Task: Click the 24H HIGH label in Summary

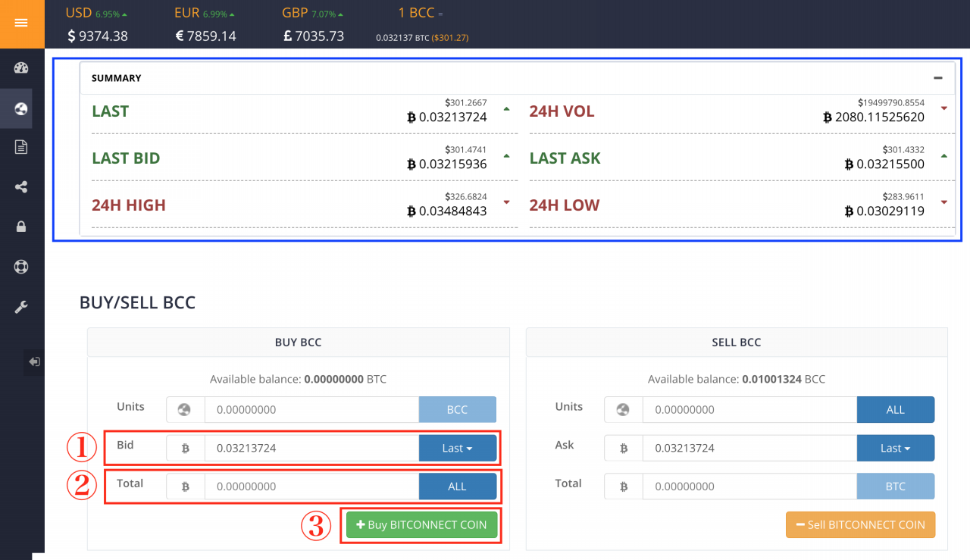Action: pyautogui.click(x=129, y=205)
